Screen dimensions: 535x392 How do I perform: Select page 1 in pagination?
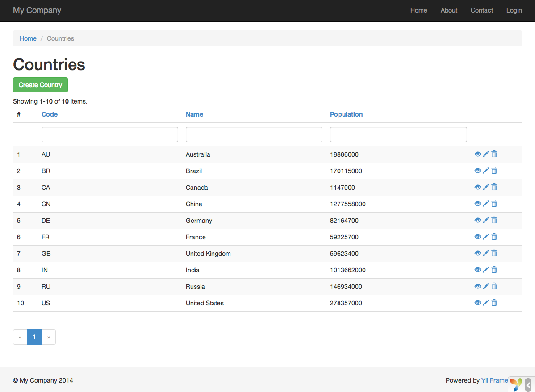pos(34,337)
